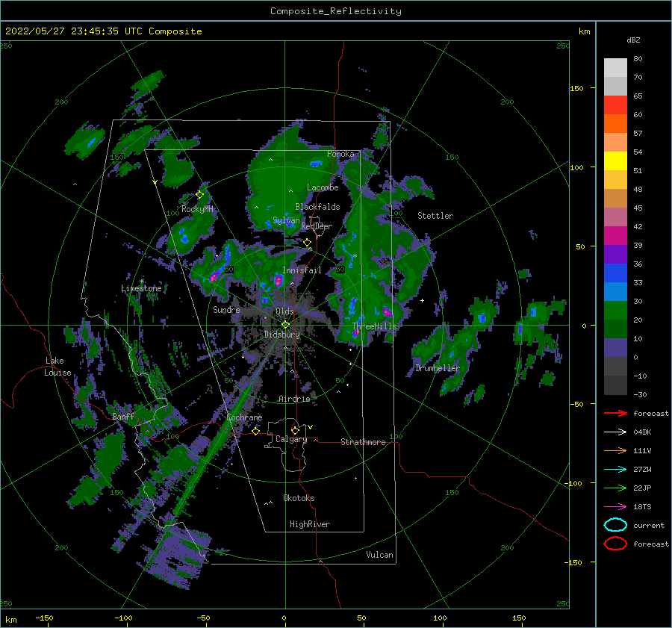This screenshot has height=628, width=672.
Task: Click the Banff label
Action: point(123,416)
